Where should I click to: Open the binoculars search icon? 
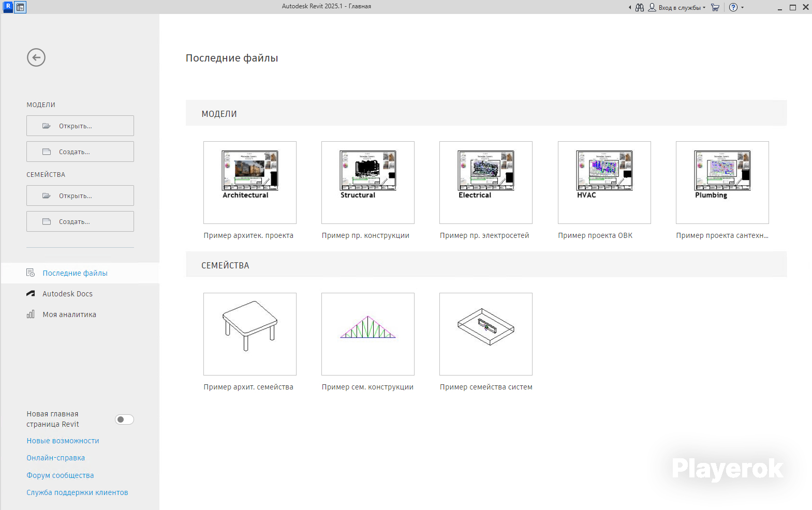point(640,7)
